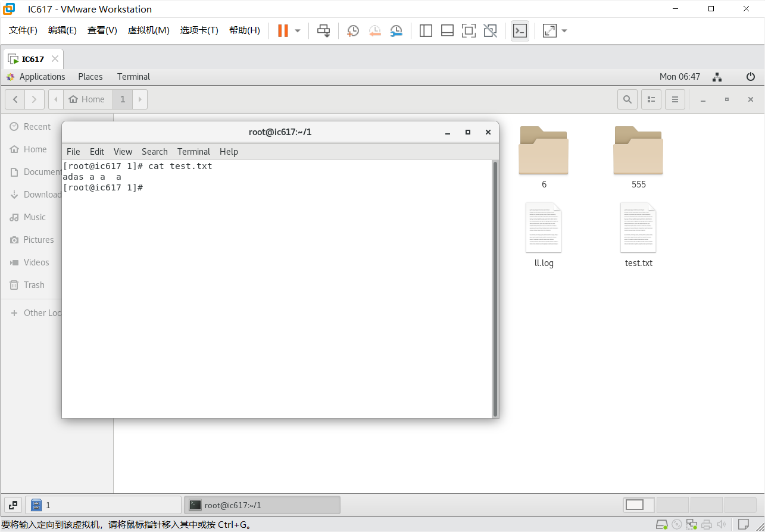765x532 pixels.
Task: Show or hide the library sidebar panel
Action: (x=426, y=30)
